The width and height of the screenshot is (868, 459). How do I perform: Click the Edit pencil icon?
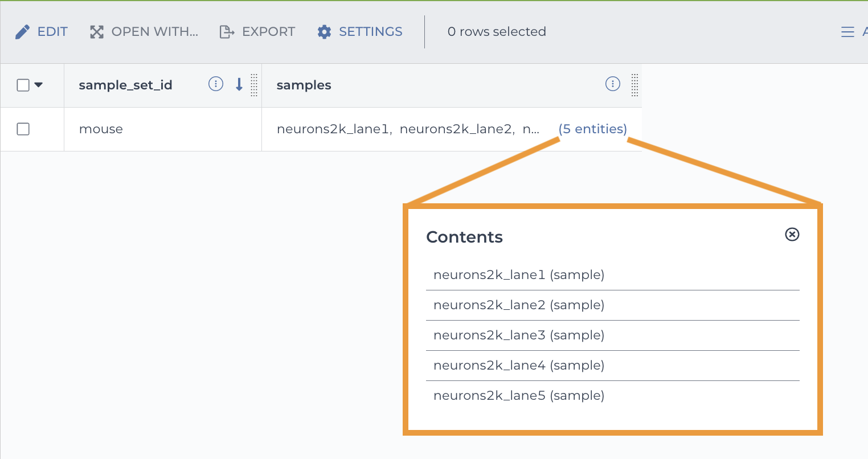click(22, 32)
